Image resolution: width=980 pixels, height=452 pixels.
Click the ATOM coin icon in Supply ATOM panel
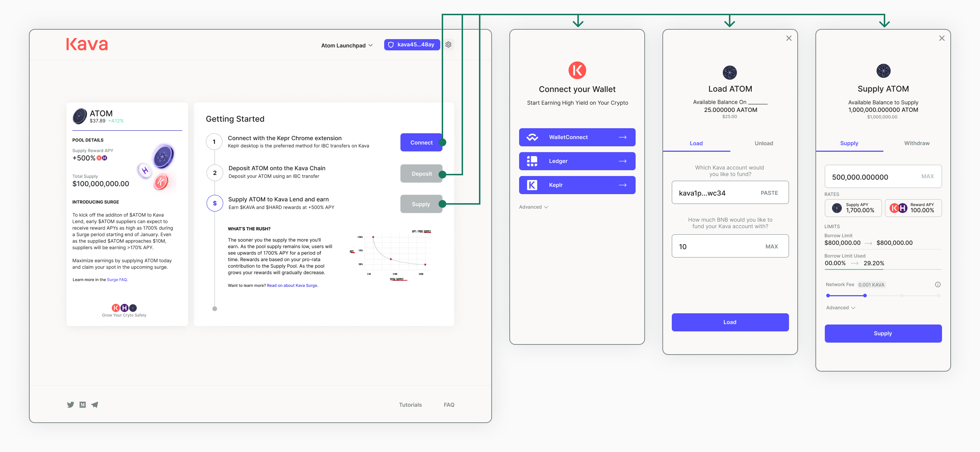883,71
